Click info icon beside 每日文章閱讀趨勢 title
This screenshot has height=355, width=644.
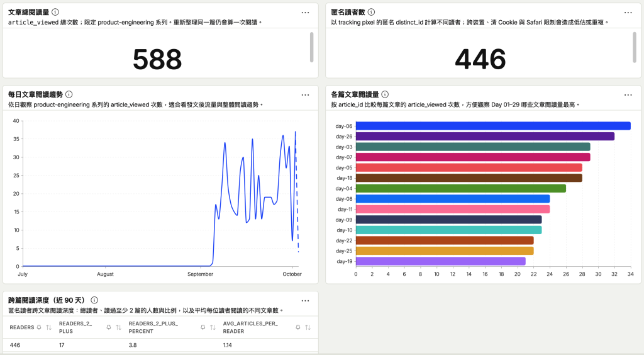[x=69, y=94]
